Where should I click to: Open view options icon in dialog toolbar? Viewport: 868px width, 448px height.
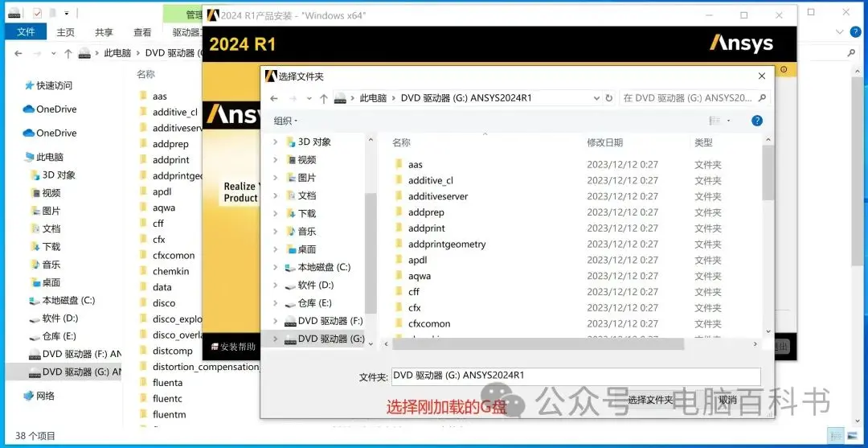pos(714,120)
